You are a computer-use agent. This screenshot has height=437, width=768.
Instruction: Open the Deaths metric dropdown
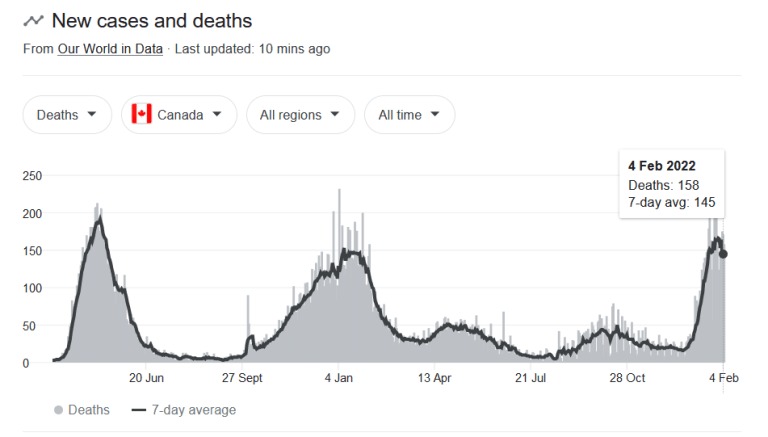click(67, 115)
